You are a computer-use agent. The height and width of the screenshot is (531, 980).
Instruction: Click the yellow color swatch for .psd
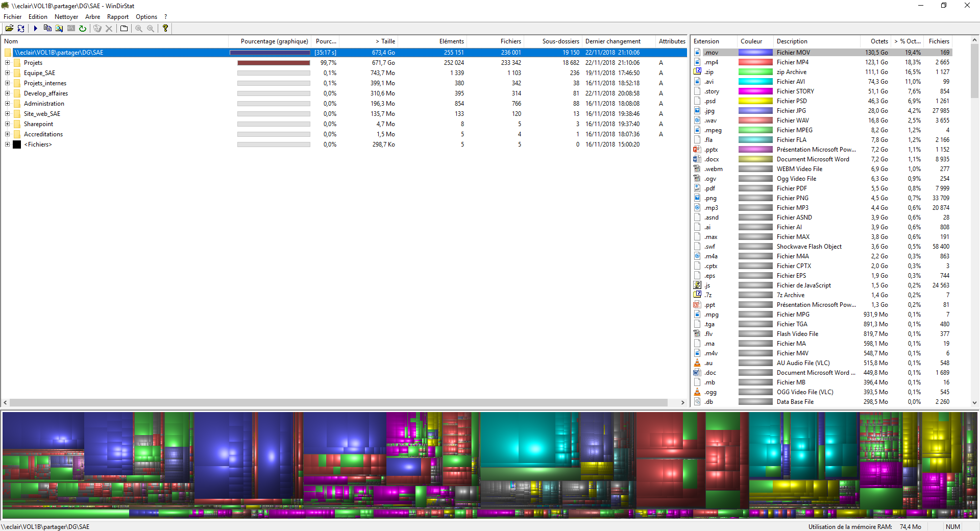tap(755, 101)
